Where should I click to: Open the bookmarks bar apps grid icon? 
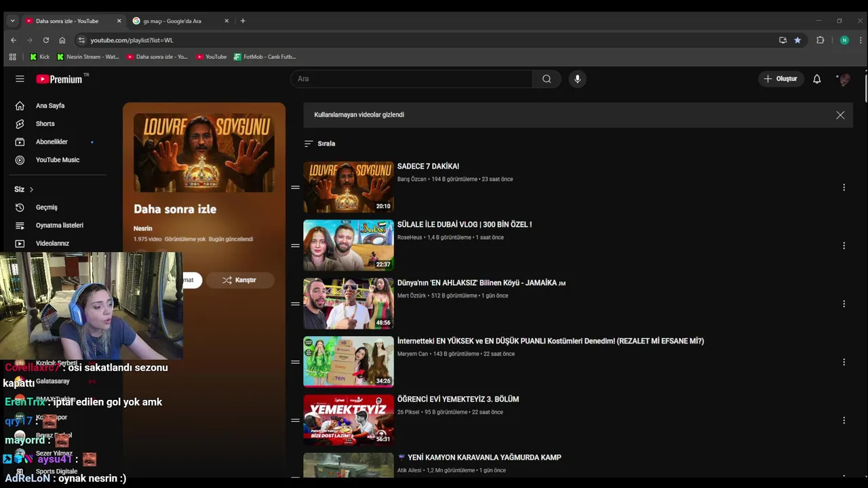pos(12,57)
